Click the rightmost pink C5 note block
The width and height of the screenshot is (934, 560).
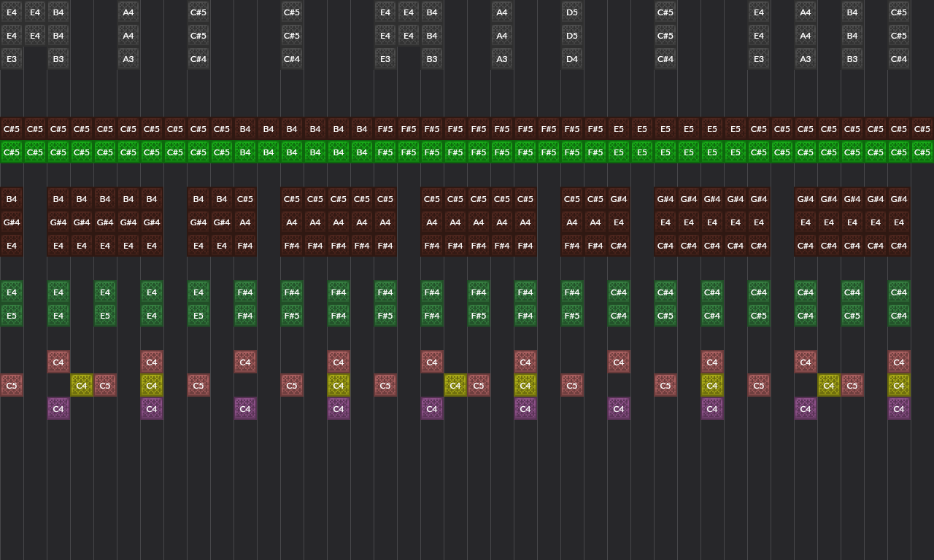852,386
